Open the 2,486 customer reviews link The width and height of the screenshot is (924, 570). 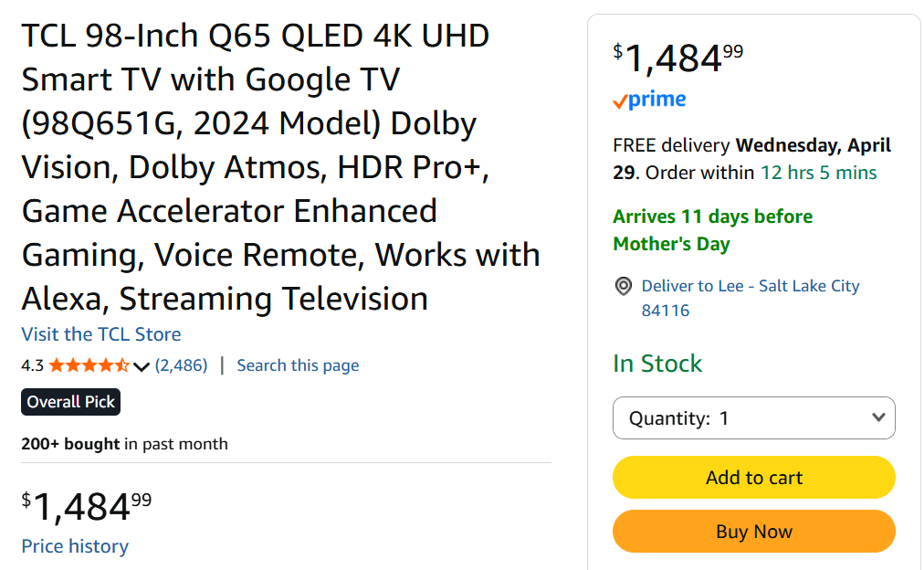pos(181,365)
